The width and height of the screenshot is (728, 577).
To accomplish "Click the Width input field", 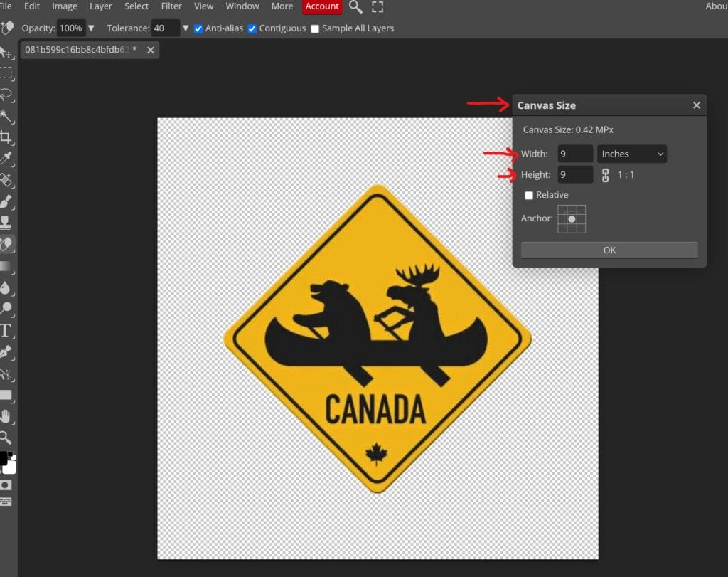I will (575, 154).
